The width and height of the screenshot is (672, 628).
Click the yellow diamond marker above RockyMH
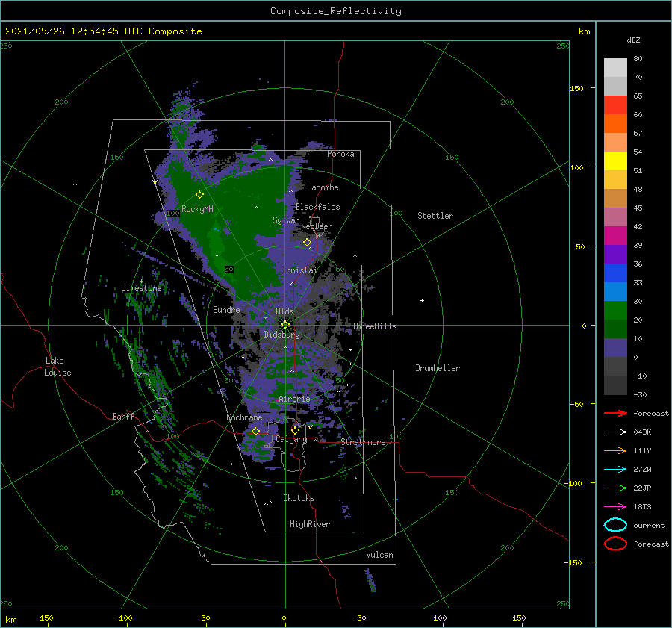pyautogui.click(x=199, y=195)
